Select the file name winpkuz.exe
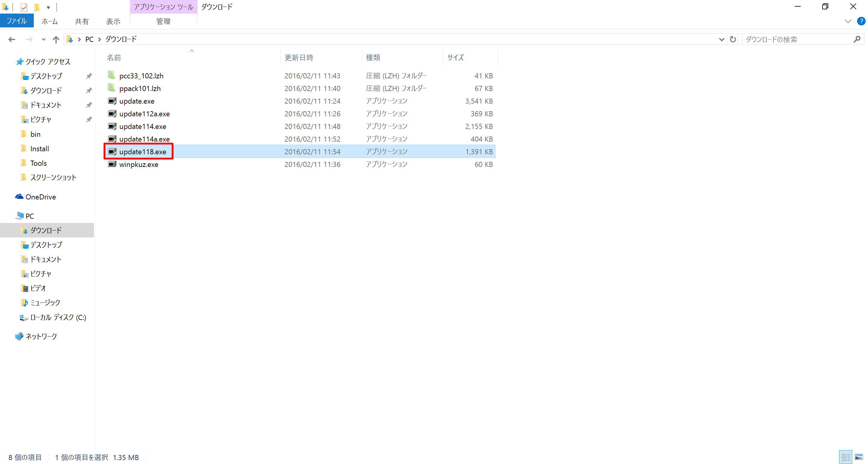 [139, 164]
